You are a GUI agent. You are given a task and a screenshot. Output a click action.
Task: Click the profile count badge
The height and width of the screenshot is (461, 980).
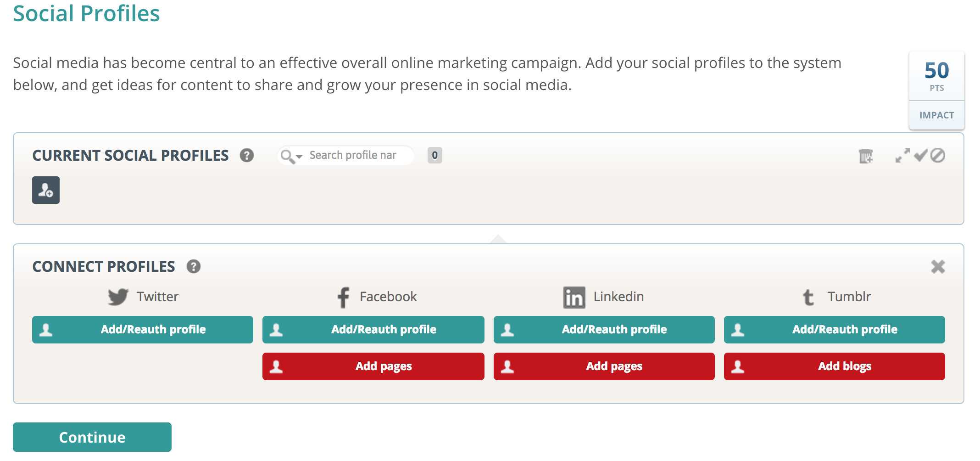[x=434, y=155]
